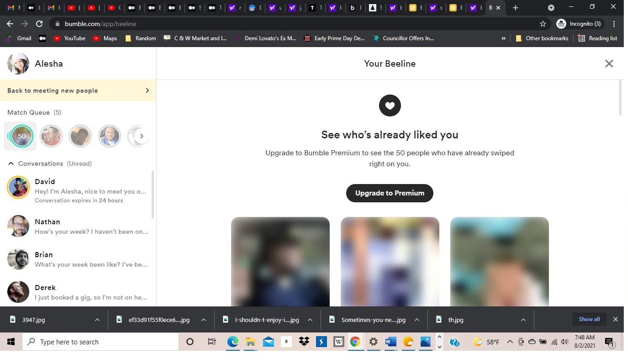The image size is (627, 364).
Task: Open the Random bookmarks folder
Action: coord(140,38)
